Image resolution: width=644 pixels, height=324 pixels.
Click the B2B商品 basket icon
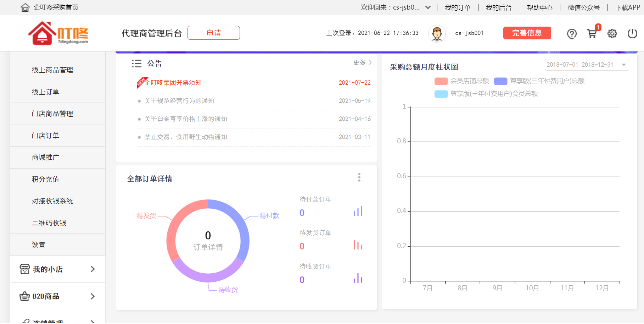(x=24, y=296)
